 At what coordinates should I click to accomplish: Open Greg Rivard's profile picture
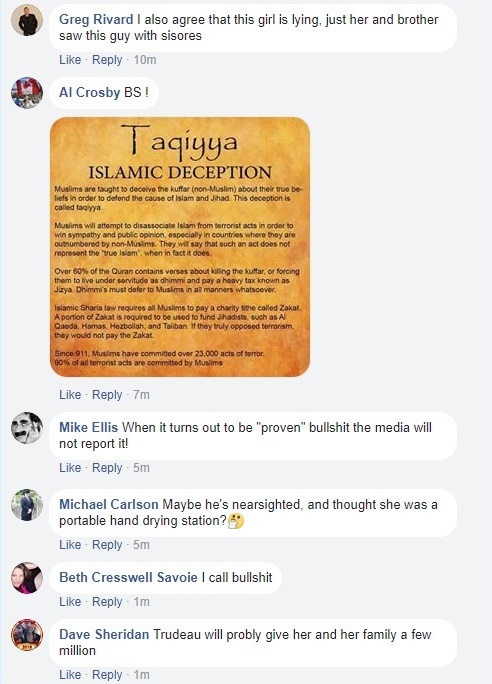point(27,20)
